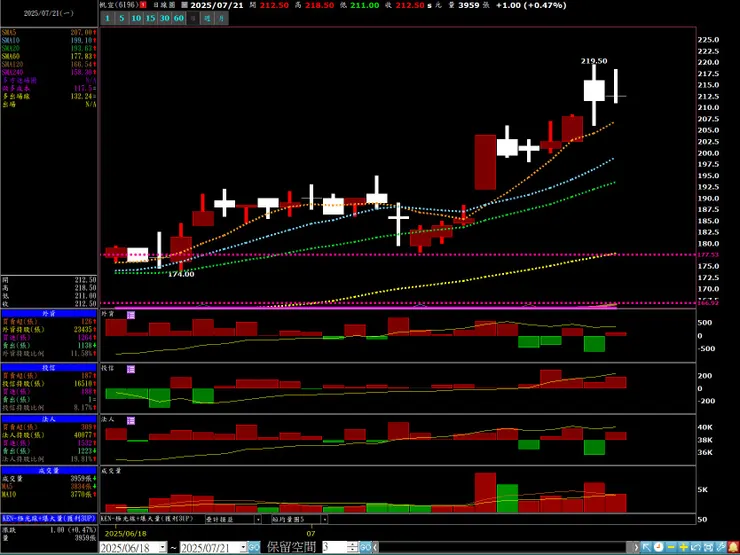
Task: Switch chart to 1-minute timeframe
Action: tap(107, 18)
